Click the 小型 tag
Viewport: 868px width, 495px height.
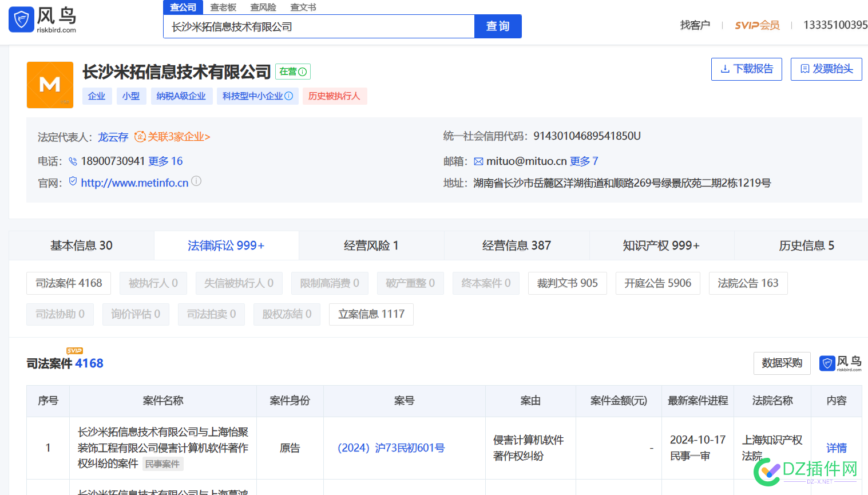(x=131, y=96)
